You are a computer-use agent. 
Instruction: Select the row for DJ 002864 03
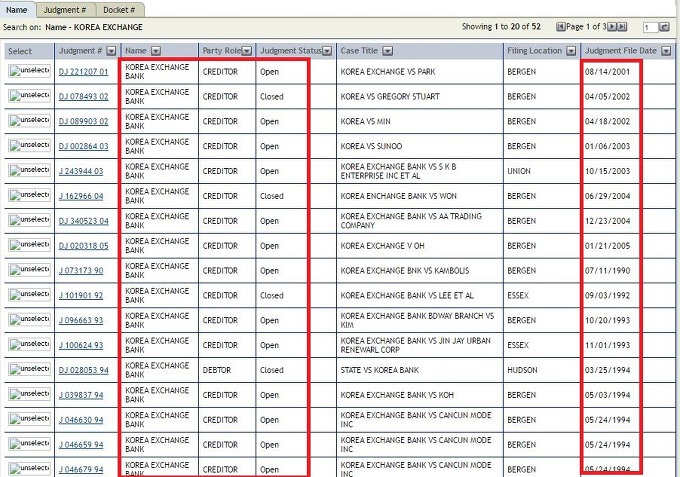(x=29, y=145)
